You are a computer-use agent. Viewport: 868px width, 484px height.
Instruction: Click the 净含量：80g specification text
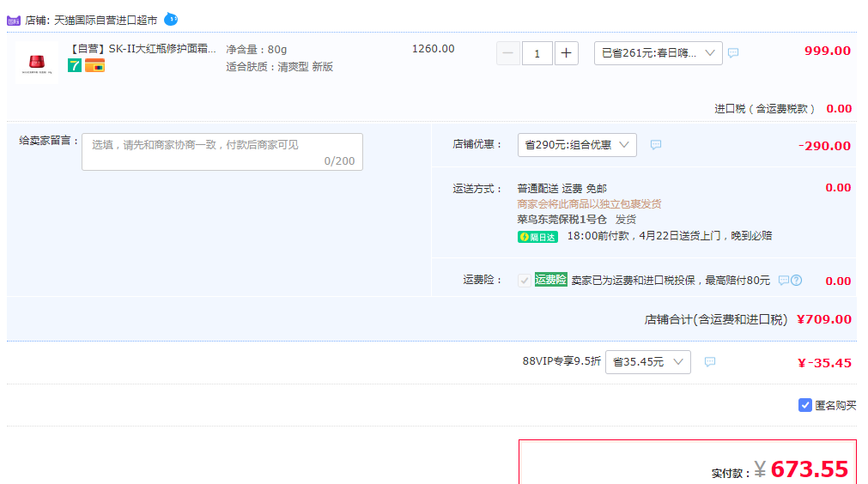tap(257, 50)
